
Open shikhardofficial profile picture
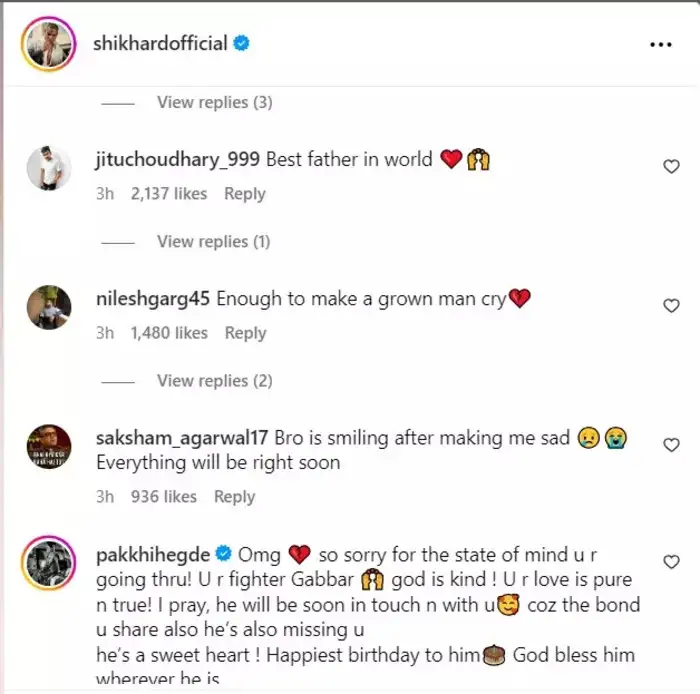click(x=46, y=44)
